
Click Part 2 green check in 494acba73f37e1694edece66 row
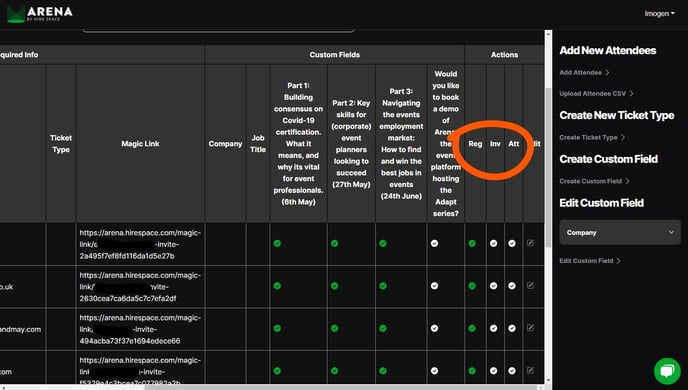click(334, 328)
